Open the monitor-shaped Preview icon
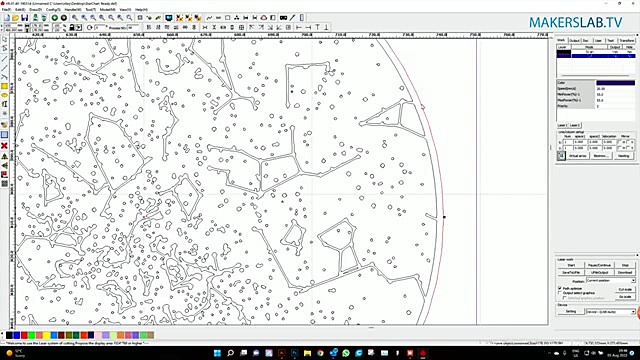Image resolution: width=640 pixels, height=360 pixels. click(x=169, y=18)
